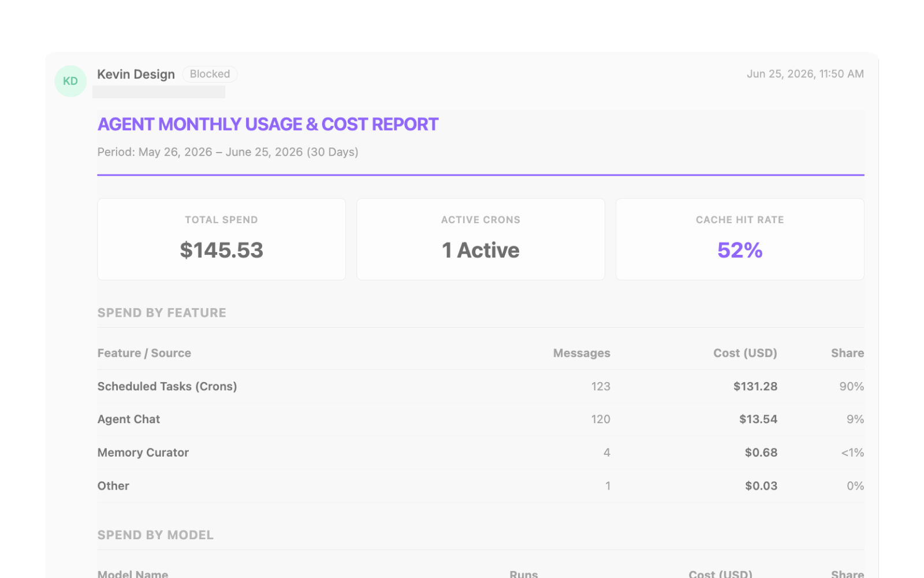Click the 9% share cell
The height and width of the screenshot is (578, 924).
855,419
